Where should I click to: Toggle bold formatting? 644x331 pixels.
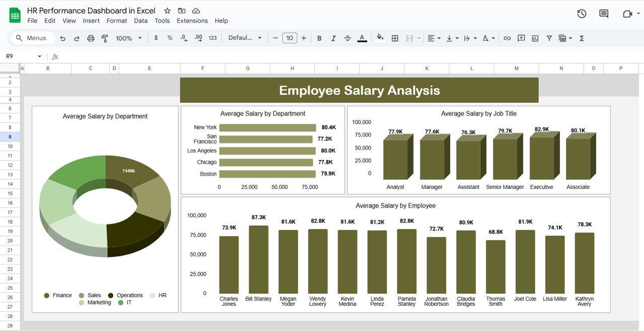[x=319, y=38]
